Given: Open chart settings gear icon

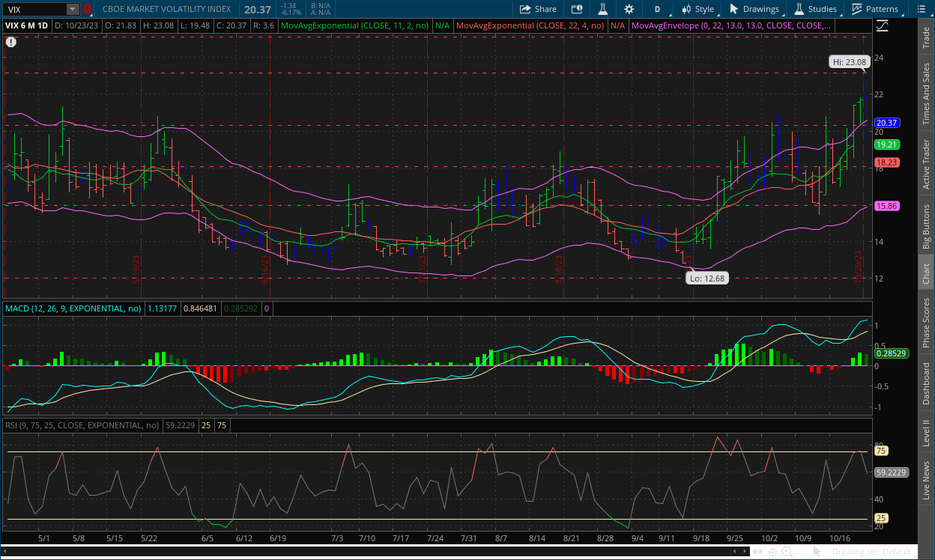Looking at the screenshot, I should [629, 9].
